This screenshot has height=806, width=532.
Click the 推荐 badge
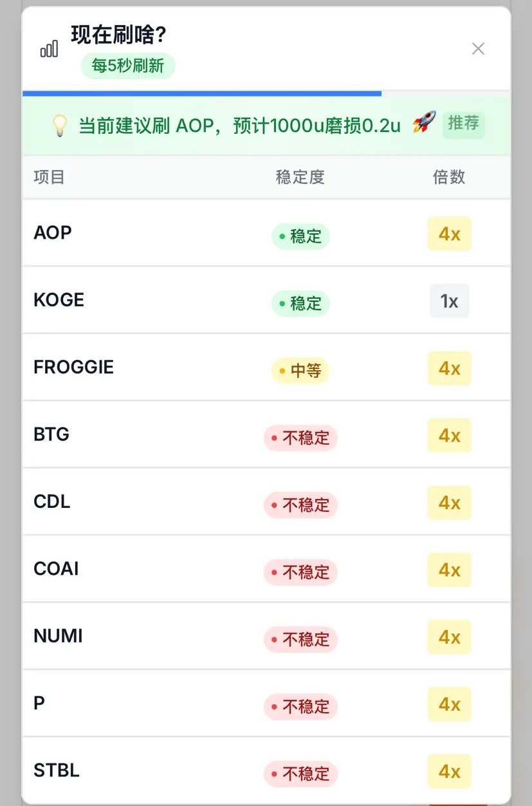[463, 124]
